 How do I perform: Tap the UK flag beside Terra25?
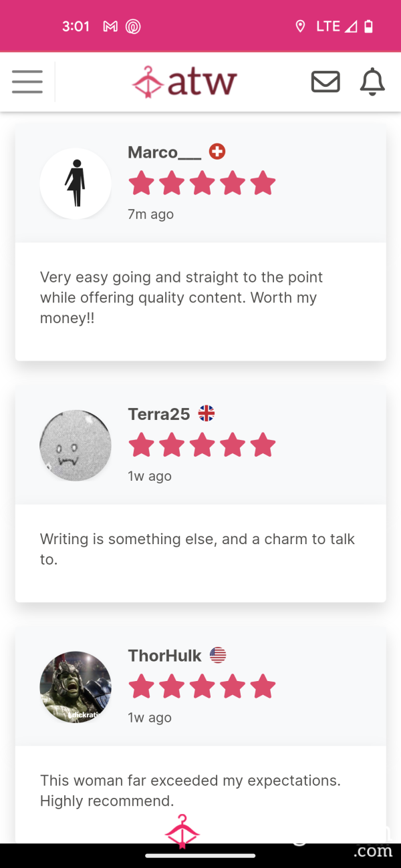point(207,413)
